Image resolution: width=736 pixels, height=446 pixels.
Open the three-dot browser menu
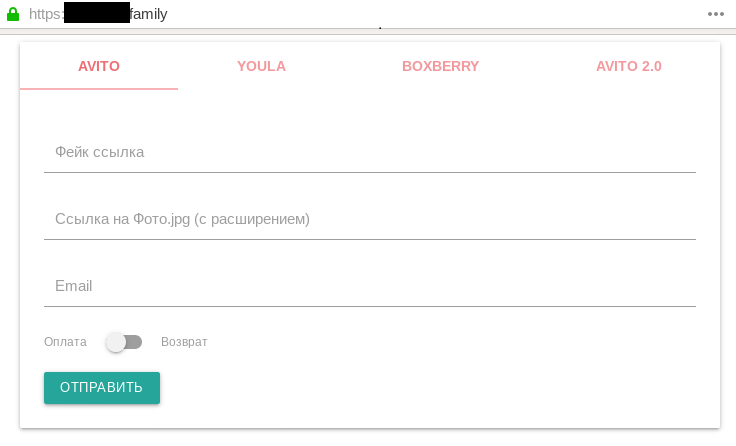(716, 14)
